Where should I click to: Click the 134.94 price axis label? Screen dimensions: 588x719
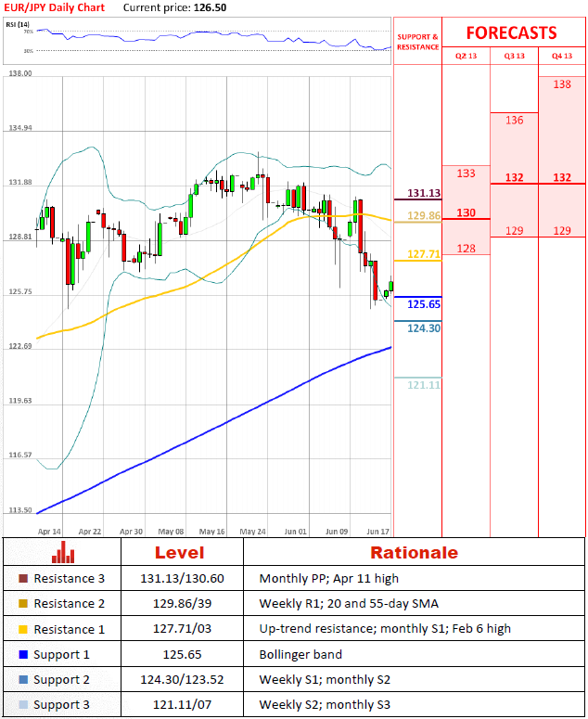coord(20,128)
